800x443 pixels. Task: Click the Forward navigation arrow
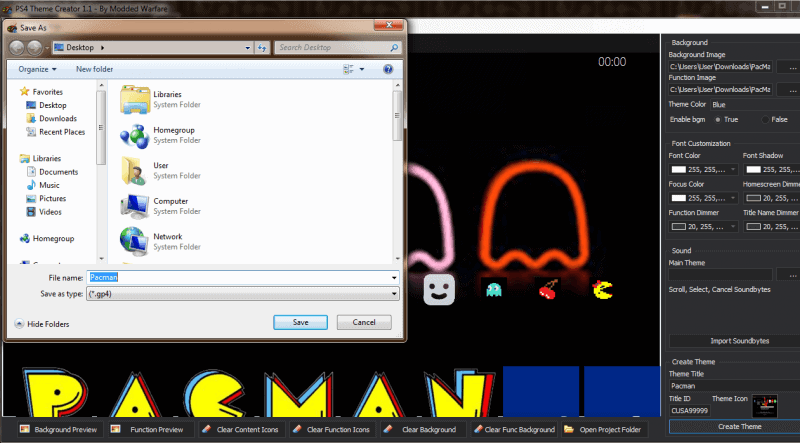34,48
